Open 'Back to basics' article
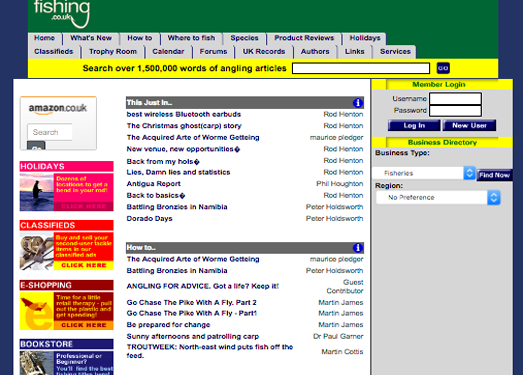The width and height of the screenshot is (523, 375). click(155, 196)
